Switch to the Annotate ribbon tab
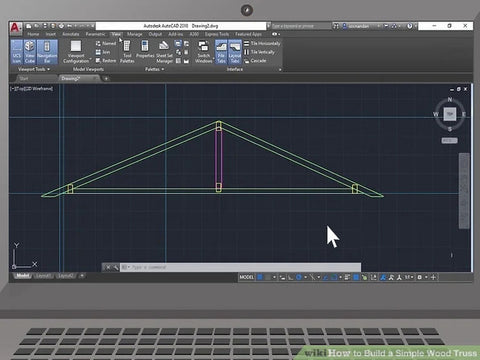Viewport: 480px width, 360px height. point(71,34)
